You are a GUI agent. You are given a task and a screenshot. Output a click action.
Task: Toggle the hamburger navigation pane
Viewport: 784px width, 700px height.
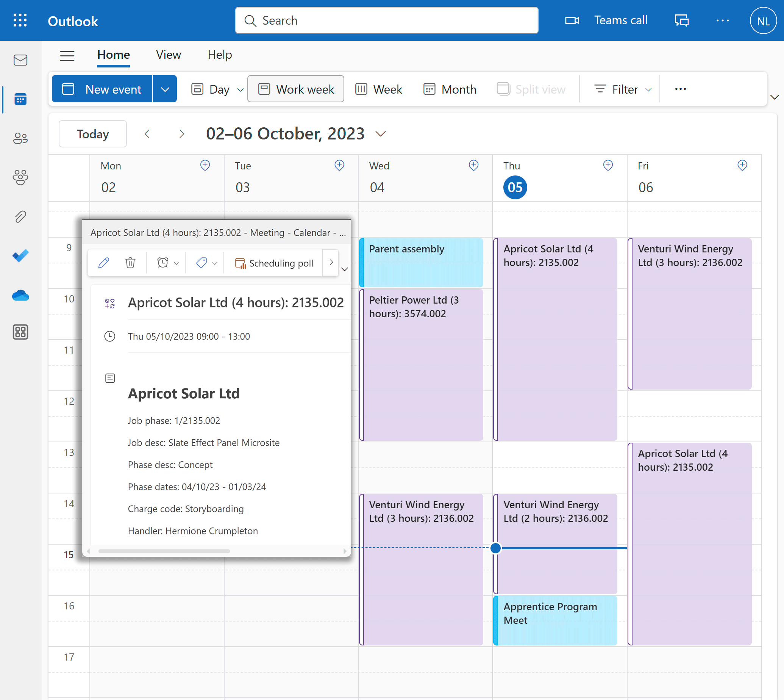pos(67,55)
